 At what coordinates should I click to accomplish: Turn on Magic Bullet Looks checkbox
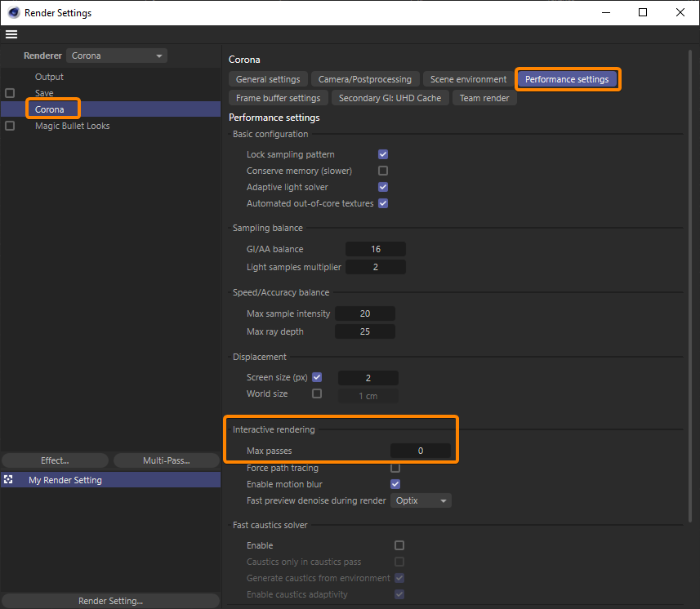(10, 126)
